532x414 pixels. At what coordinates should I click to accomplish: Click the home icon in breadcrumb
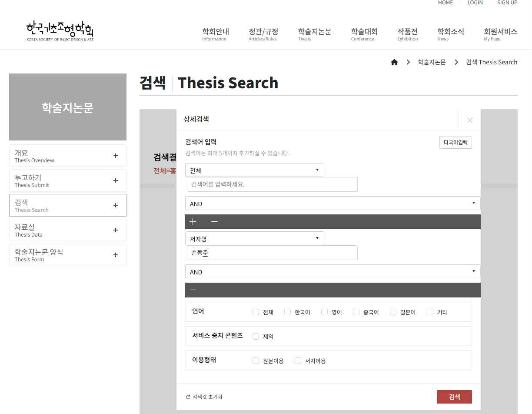click(x=394, y=62)
